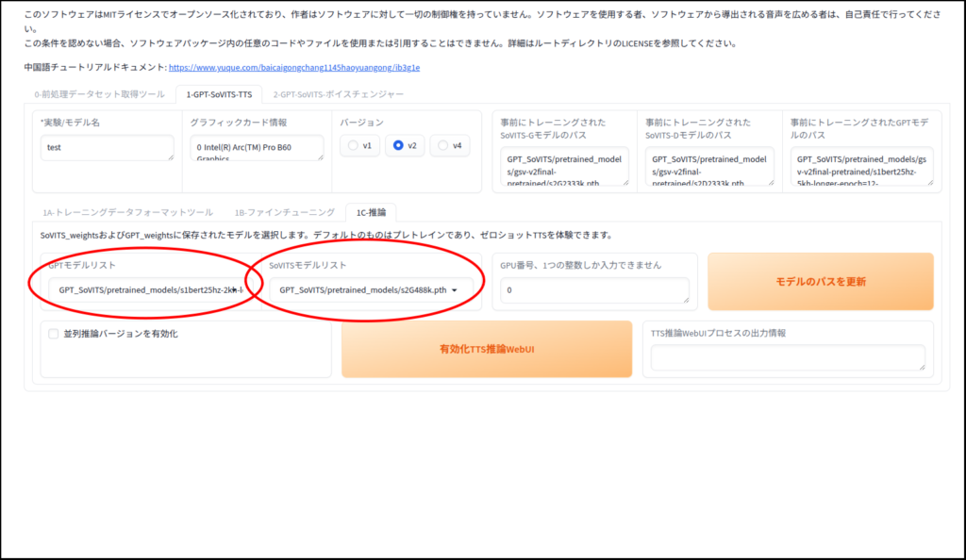Open the 2-GPT-SoVITS-ボイスチェンジャー tab

(x=338, y=94)
